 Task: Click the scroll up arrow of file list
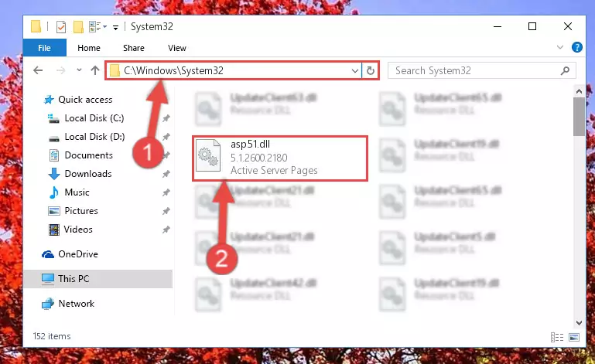(x=579, y=91)
